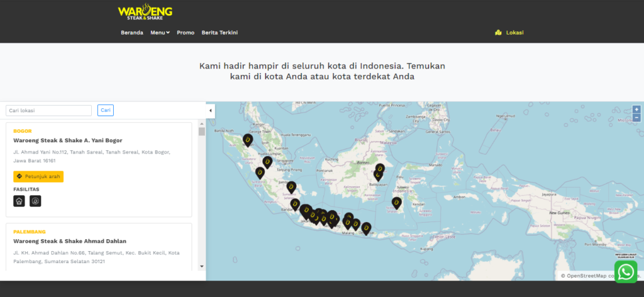644x297 pixels.
Task: Click the Kami hadir hampir heading text
Action: pyautogui.click(x=322, y=71)
